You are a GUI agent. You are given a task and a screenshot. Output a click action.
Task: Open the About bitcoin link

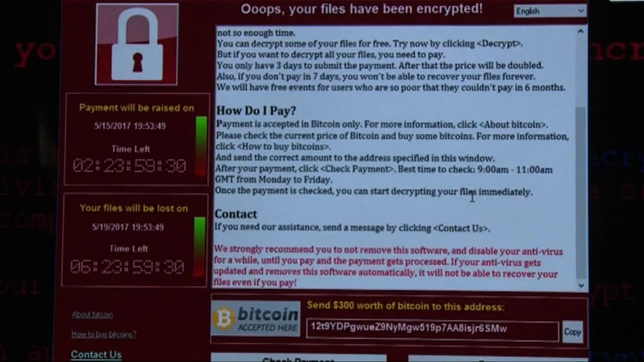click(92, 314)
